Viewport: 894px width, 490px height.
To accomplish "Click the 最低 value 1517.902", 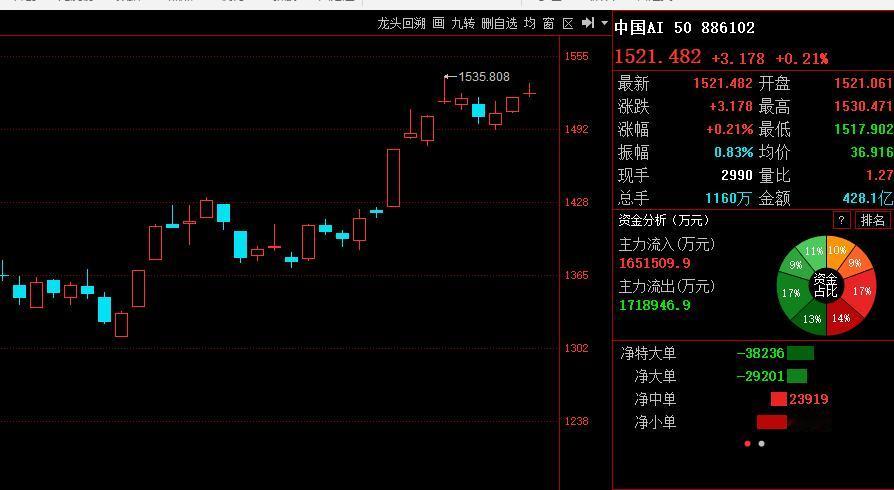I will 863,129.
